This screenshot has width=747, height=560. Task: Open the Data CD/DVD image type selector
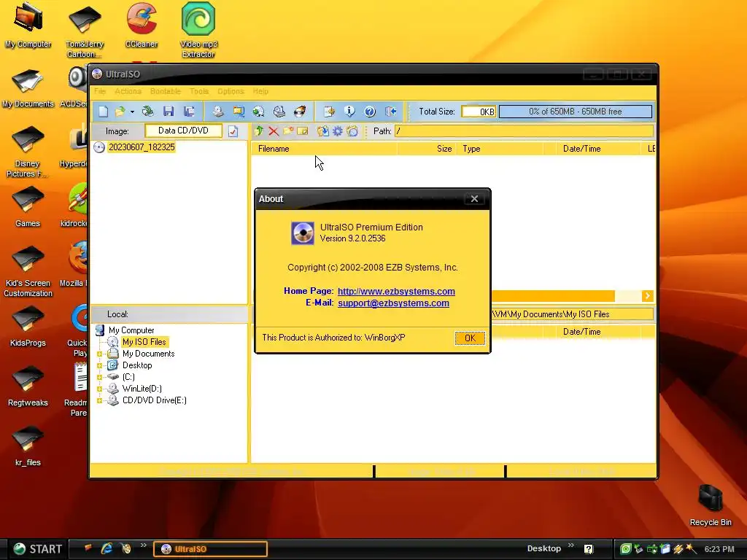183,131
